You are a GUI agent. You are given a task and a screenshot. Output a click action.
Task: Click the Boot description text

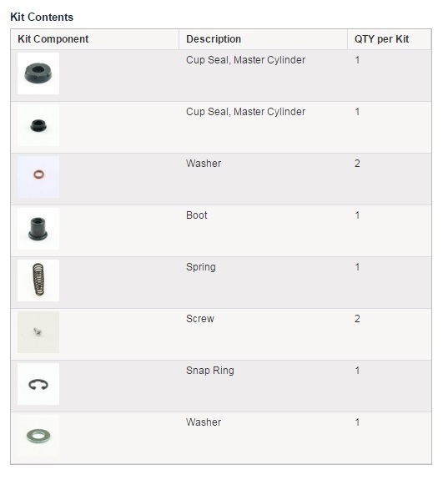(197, 215)
